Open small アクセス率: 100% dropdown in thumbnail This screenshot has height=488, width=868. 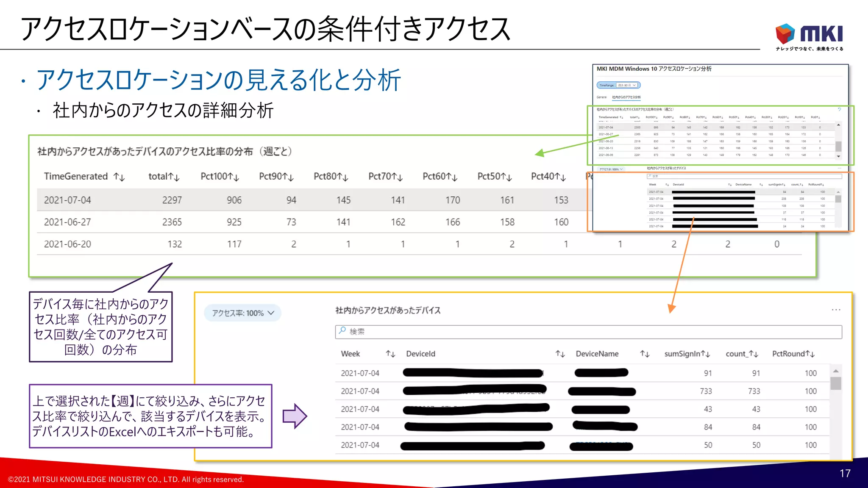[x=611, y=169]
